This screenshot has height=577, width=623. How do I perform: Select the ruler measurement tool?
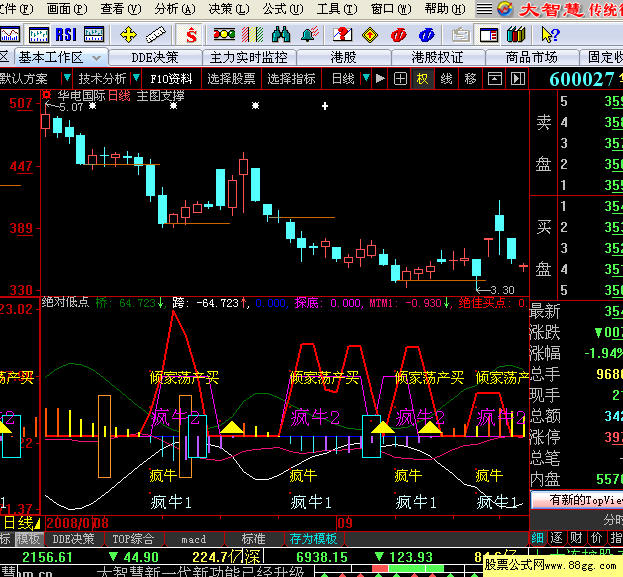[x=156, y=35]
